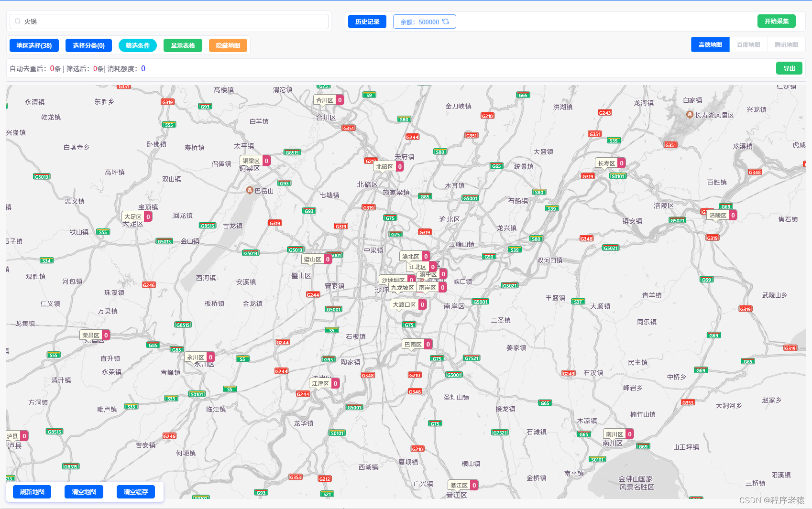
Task: Select the 合川区 map marker
Action: 329,100
